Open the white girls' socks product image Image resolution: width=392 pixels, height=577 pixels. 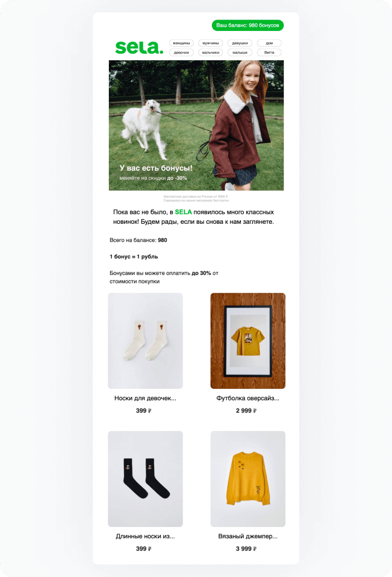tap(145, 341)
